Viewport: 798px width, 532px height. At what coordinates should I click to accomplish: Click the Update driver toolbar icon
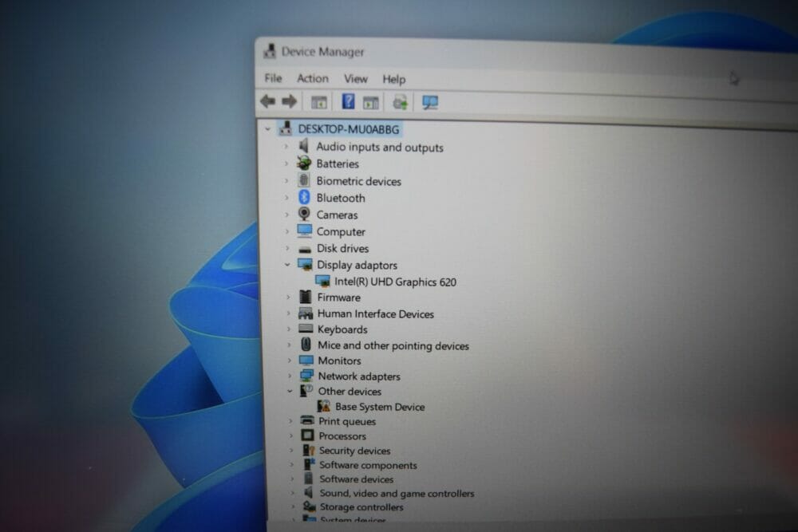(400, 102)
